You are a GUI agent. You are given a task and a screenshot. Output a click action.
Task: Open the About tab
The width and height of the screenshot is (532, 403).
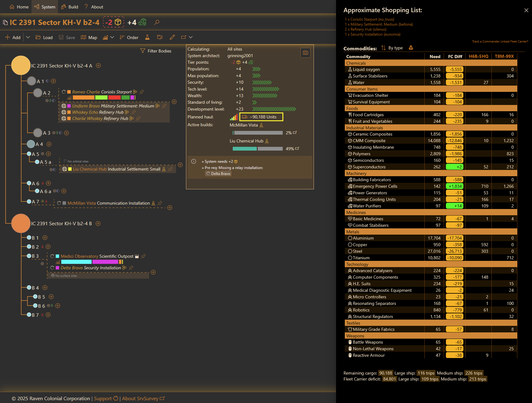(94, 7)
